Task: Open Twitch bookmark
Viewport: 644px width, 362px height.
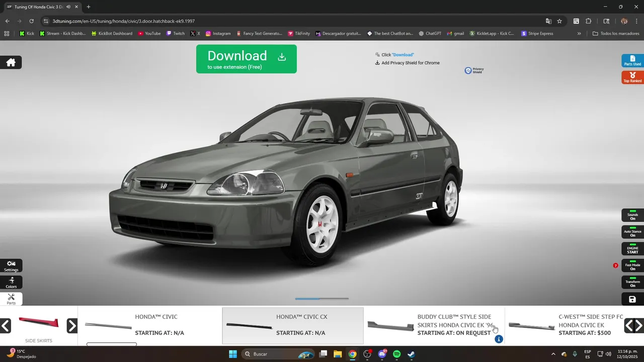Action: point(176,34)
